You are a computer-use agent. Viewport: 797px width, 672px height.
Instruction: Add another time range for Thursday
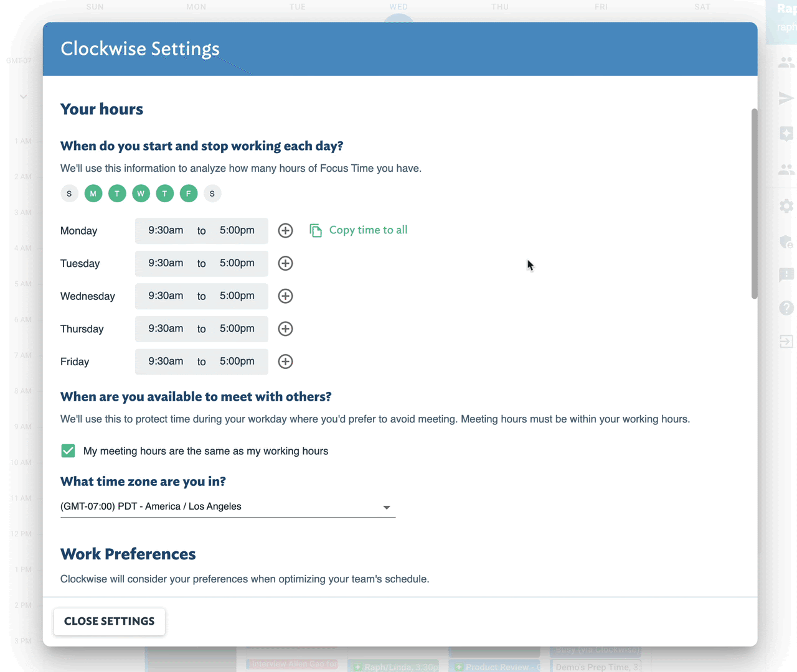pyautogui.click(x=285, y=329)
